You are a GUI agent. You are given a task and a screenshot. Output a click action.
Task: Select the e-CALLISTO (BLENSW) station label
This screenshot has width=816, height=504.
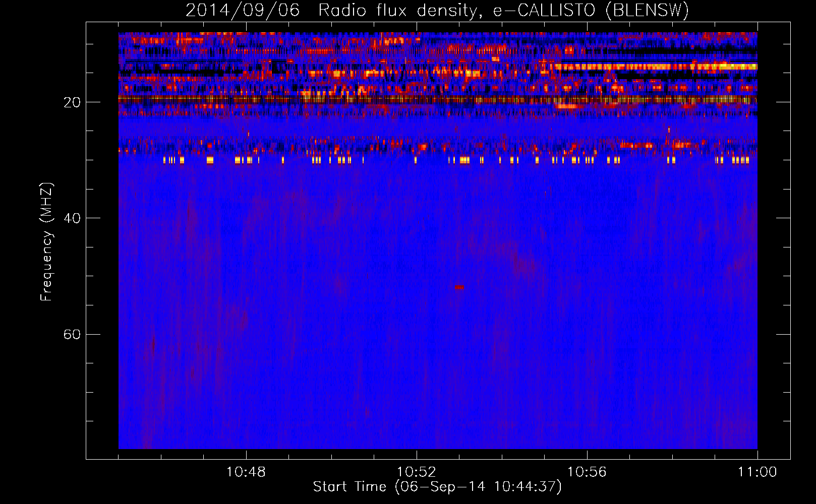click(x=591, y=11)
